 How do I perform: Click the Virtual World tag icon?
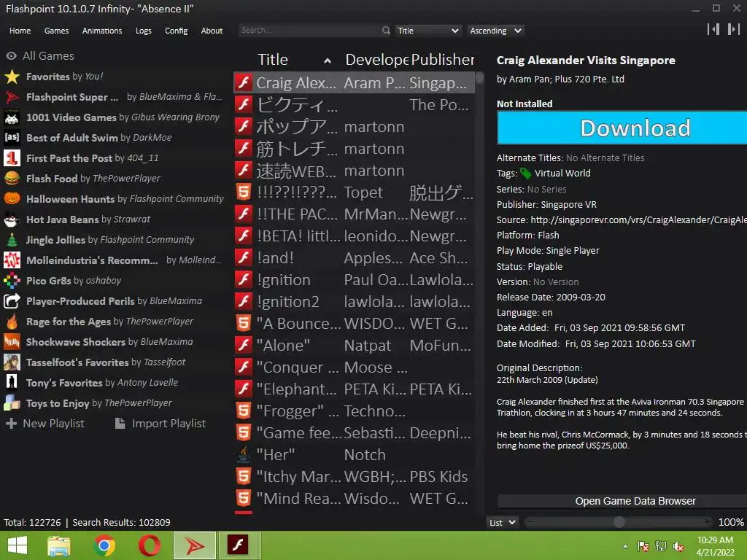[x=525, y=174]
